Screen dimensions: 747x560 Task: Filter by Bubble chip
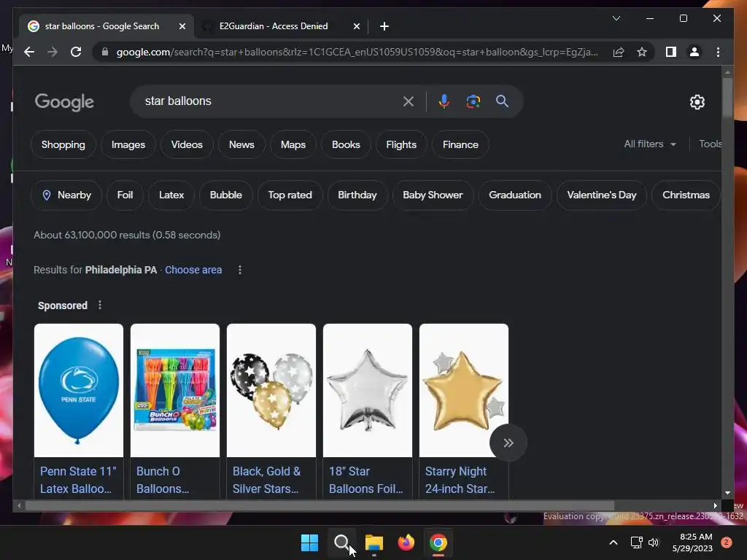tap(226, 195)
